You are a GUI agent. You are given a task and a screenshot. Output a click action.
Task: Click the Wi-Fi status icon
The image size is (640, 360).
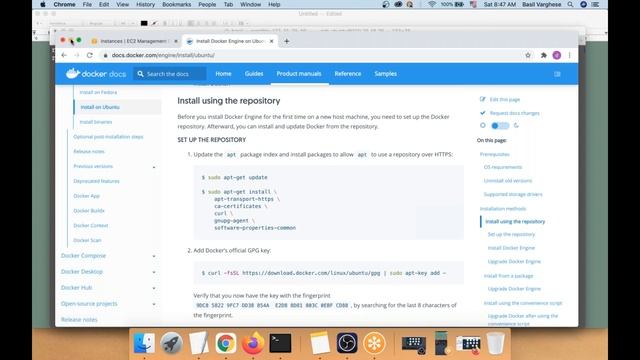pyautogui.click(x=431, y=4)
